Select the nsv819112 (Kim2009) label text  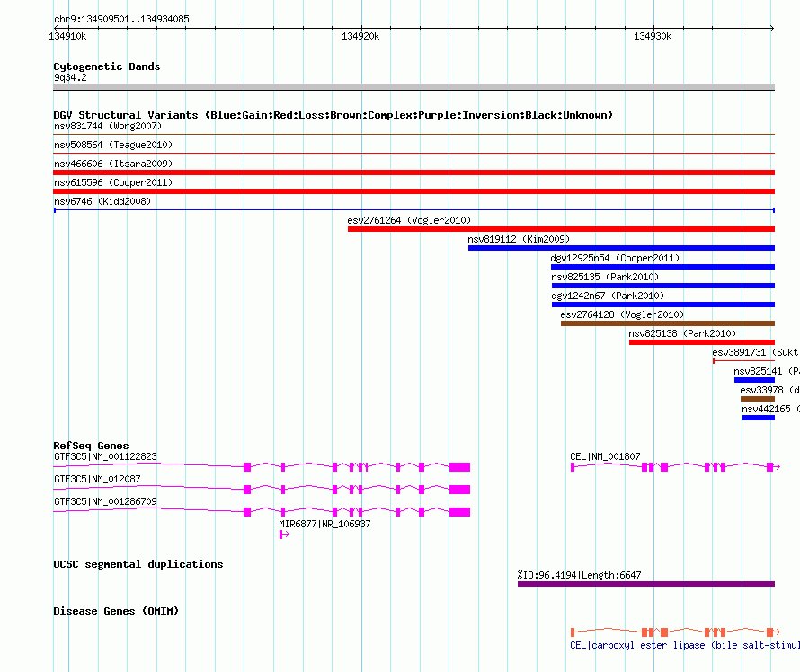[519, 239]
